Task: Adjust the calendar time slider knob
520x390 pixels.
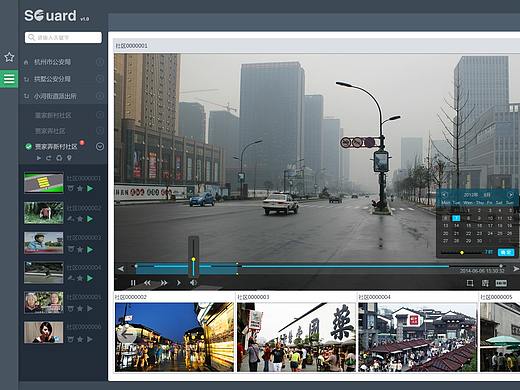Action: pyautogui.click(x=462, y=253)
